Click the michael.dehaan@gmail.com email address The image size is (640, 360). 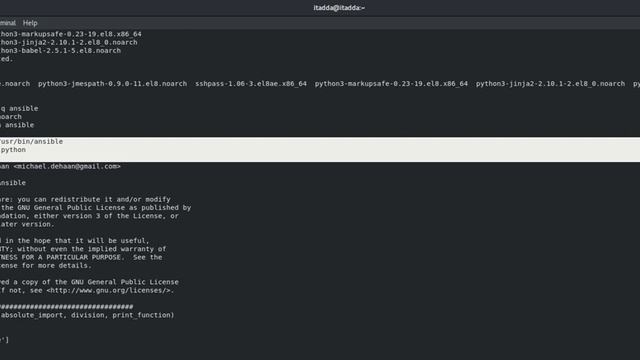coord(67,167)
